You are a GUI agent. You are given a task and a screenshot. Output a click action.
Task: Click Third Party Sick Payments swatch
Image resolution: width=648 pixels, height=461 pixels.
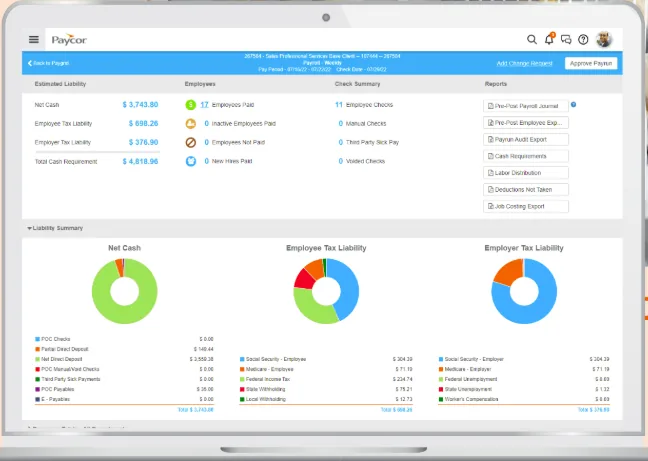point(38,379)
